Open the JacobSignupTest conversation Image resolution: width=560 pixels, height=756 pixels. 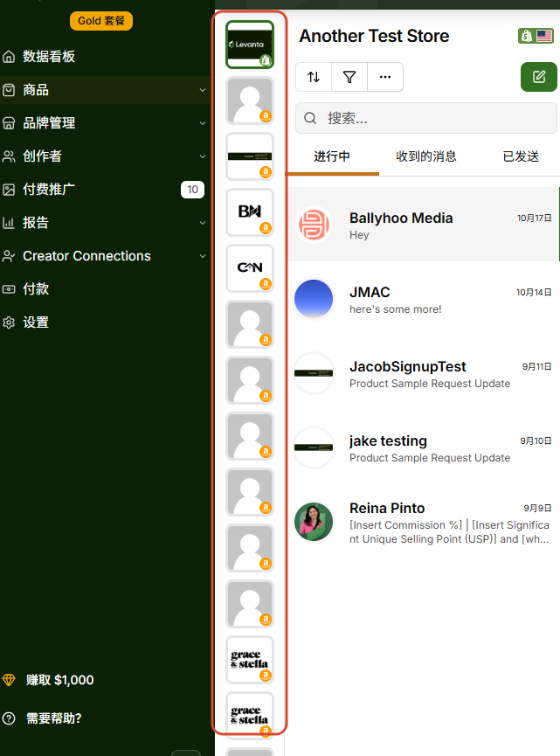pos(424,373)
